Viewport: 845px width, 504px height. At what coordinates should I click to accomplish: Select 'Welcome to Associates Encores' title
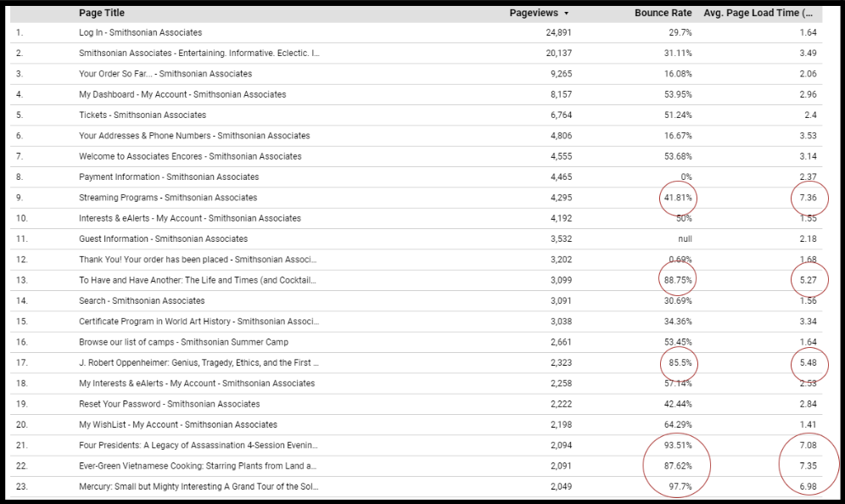click(190, 156)
